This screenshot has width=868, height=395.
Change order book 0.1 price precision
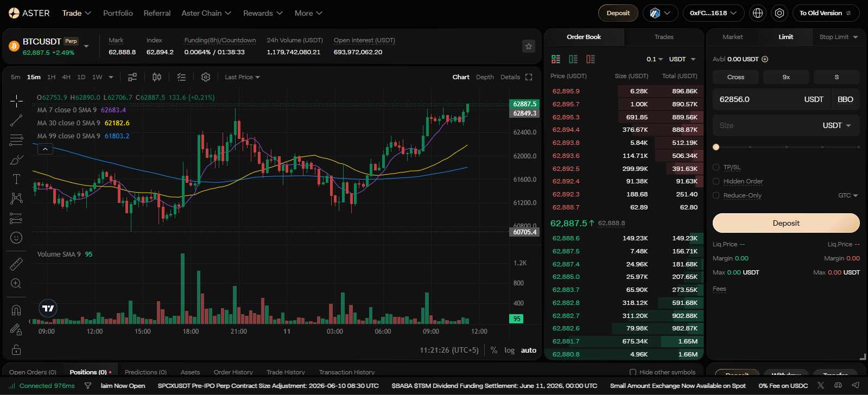(x=654, y=59)
